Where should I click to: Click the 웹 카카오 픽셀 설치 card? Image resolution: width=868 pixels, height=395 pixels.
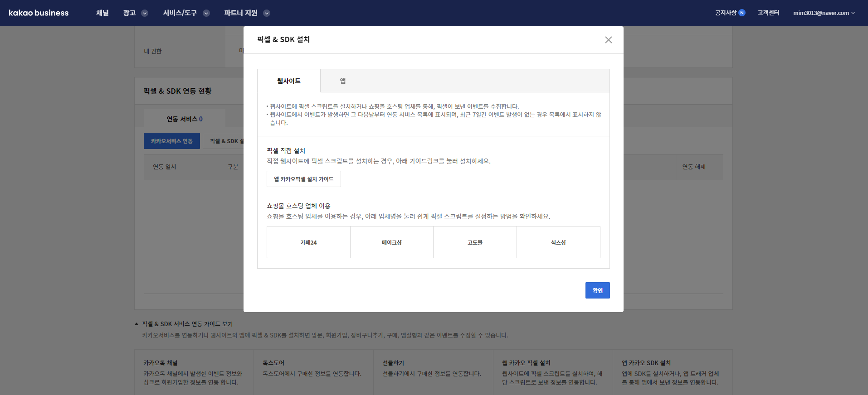pyautogui.click(x=553, y=372)
